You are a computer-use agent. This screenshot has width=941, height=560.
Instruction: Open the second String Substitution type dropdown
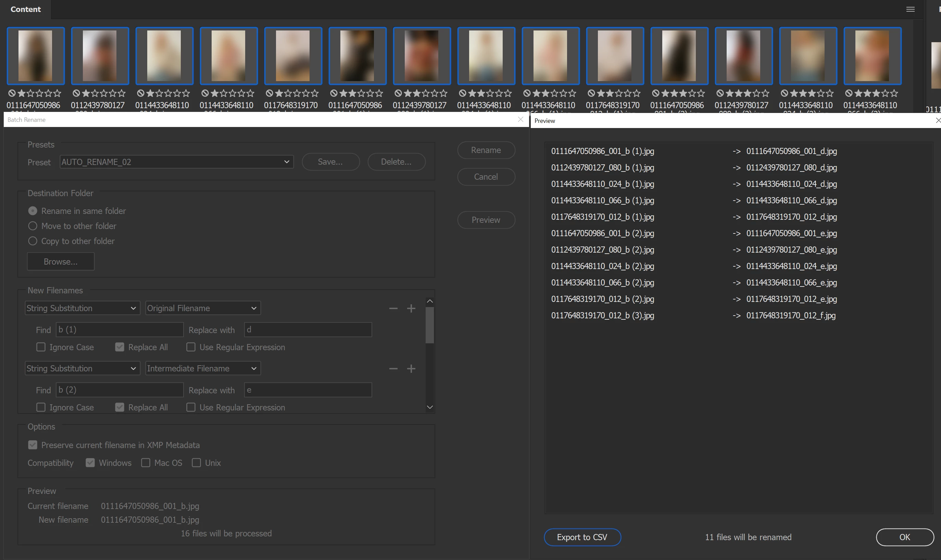[x=82, y=369]
